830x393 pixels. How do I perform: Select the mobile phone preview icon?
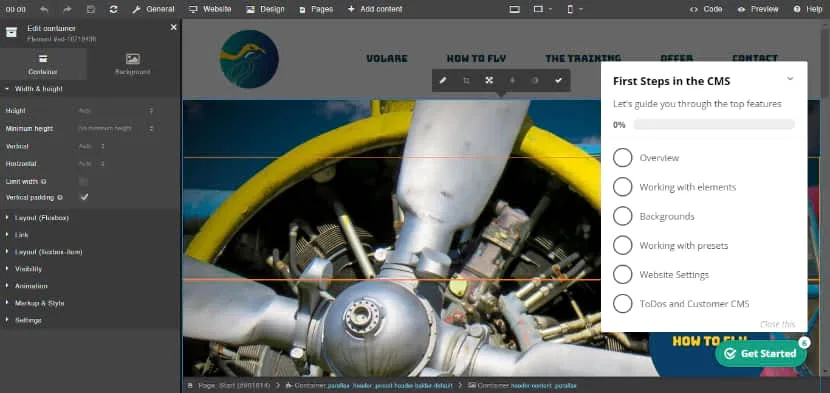(570, 9)
